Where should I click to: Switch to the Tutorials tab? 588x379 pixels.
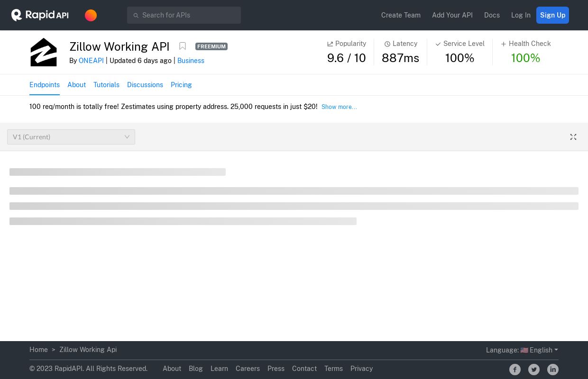click(x=106, y=85)
